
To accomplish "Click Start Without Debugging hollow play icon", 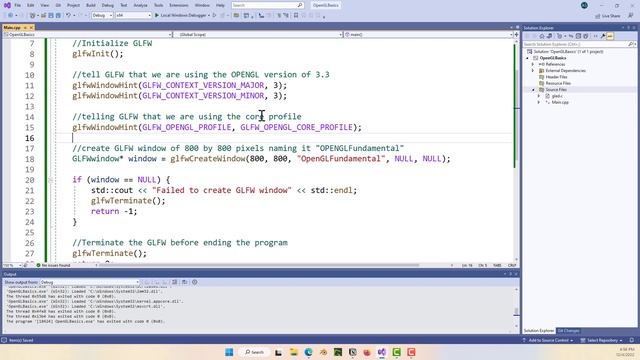I will click(215, 16).
